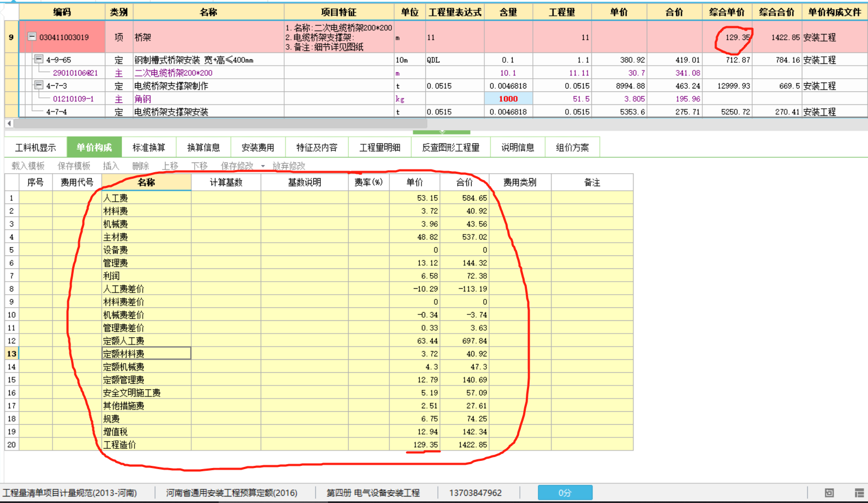Screen dimensions: 868x503
Task: Click the status bar list view icon
Action: pos(859,493)
